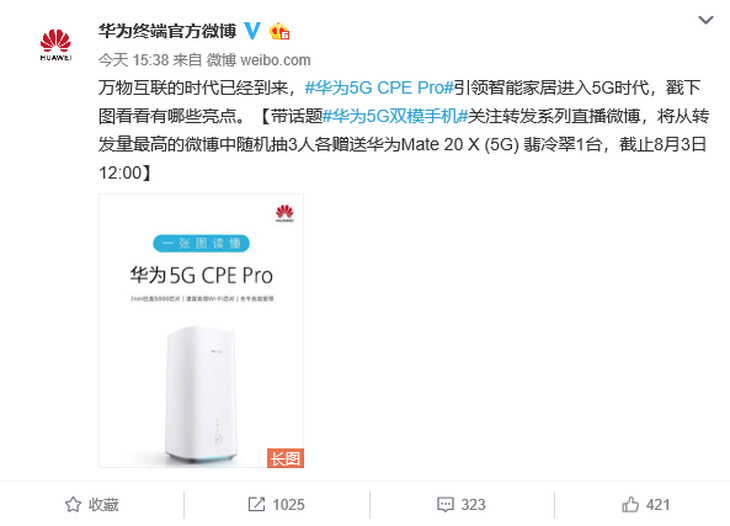Open the 华为终端官方微博 account name
This screenshot has height=526, width=730.
[x=168, y=31]
